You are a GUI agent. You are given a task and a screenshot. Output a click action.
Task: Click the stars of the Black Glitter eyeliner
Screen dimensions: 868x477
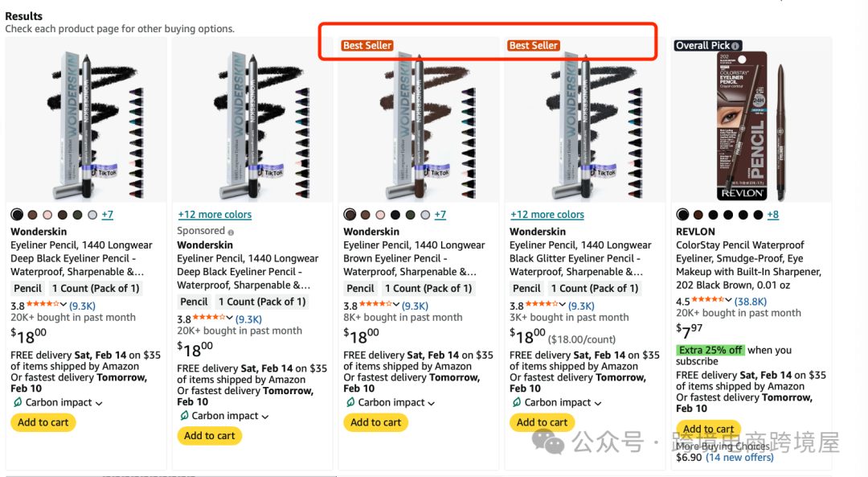pos(540,306)
